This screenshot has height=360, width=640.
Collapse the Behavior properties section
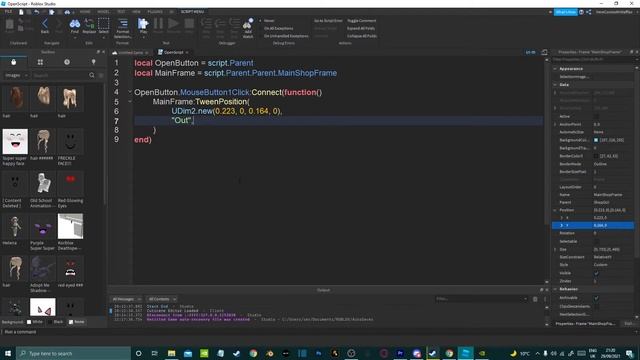(x=555, y=289)
